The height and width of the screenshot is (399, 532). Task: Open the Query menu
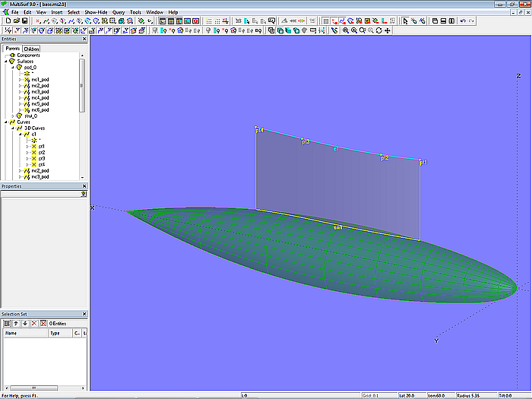pos(119,12)
